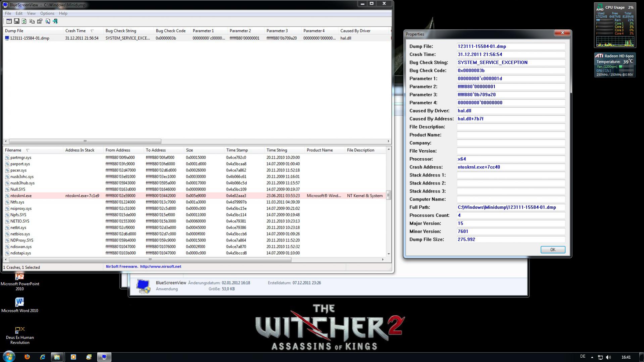This screenshot has width=644, height=362.
Task: Open Properties using the toolbar icon
Action: pos(40,21)
